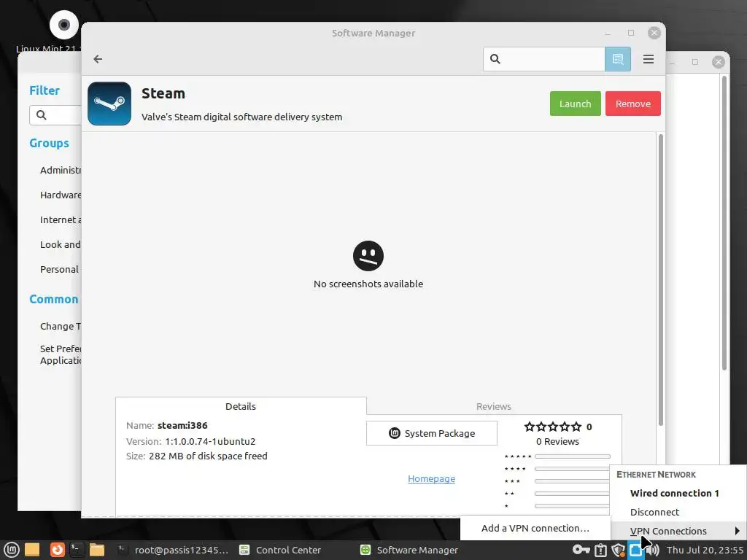
Task: Click the 282 MB of disk space freed text
Action: 208,456
